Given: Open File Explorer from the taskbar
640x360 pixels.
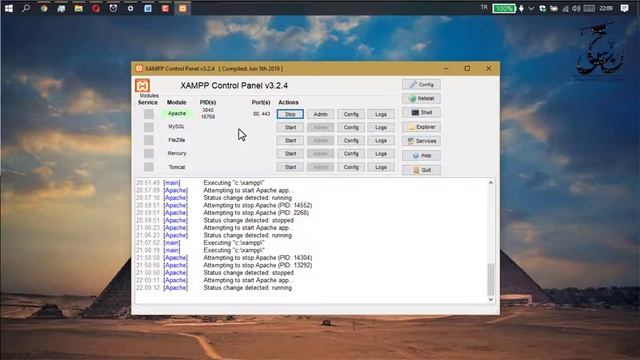Looking at the screenshot, I should tap(78, 8).
